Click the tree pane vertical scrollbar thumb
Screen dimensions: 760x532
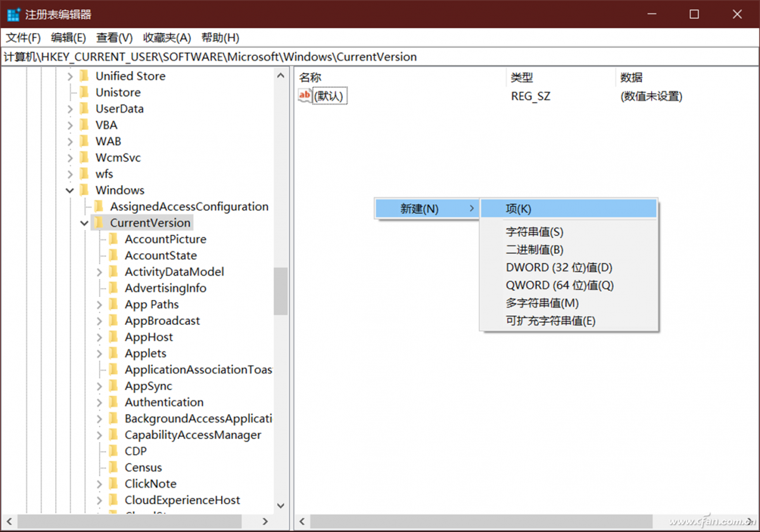281,291
